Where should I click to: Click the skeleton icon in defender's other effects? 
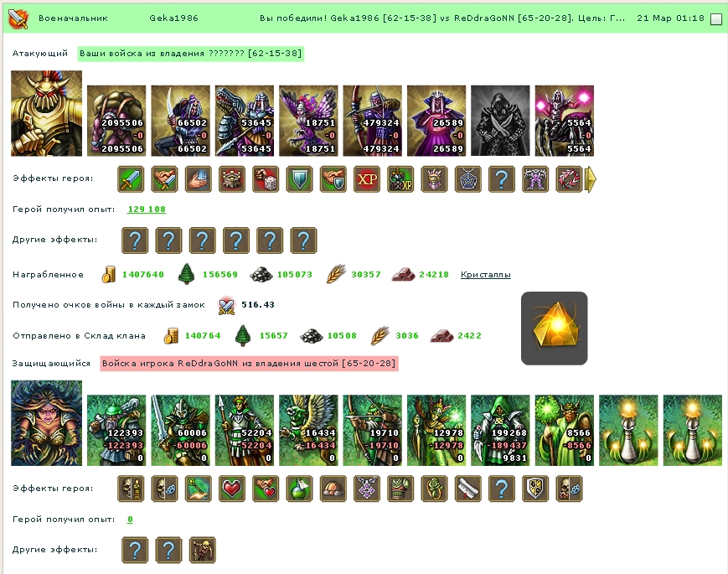pos(203,550)
